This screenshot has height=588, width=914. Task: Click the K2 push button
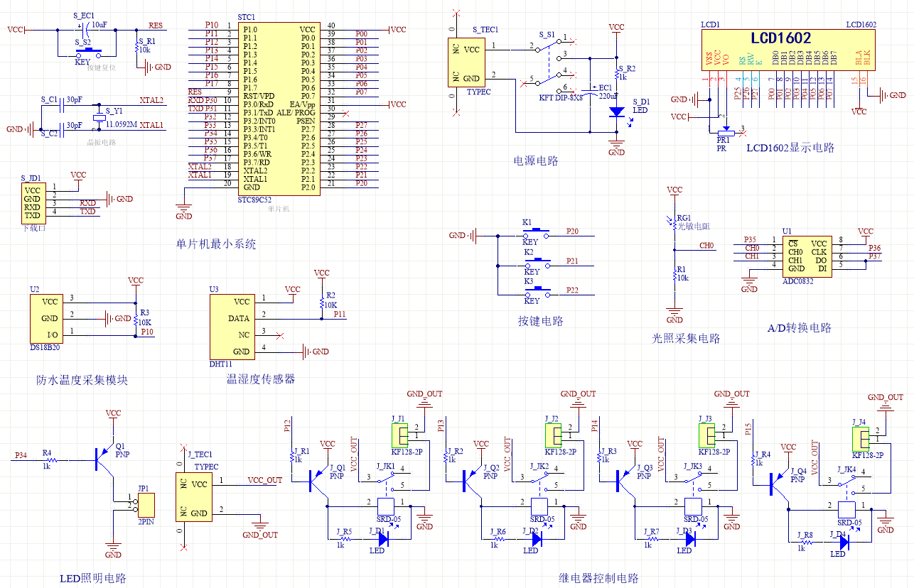point(537,263)
